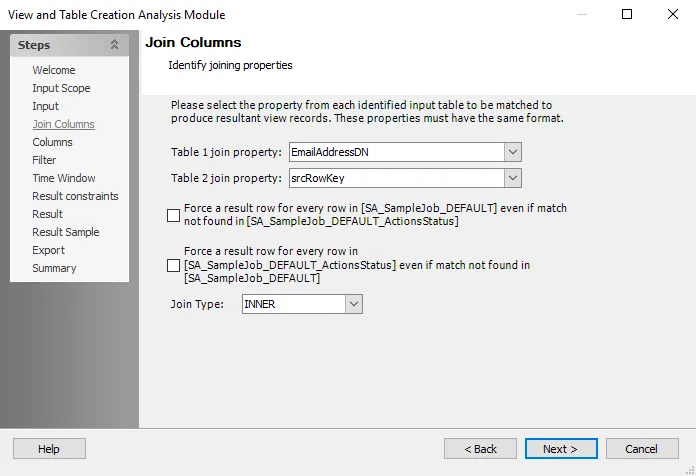Enable force result row for SA_SampleJob_DEFAULT_ActionsStatus
Image resolution: width=696 pixels, height=476 pixels.
[173, 265]
